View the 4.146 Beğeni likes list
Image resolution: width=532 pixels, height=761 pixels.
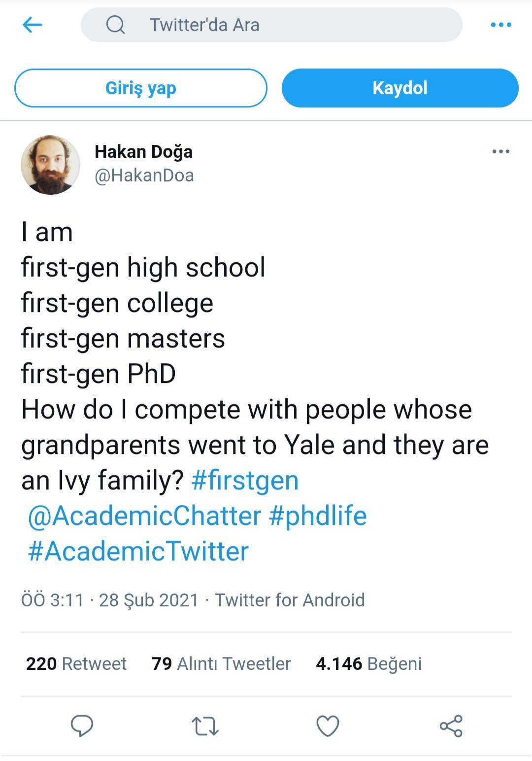pyautogui.click(x=368, y=663)
